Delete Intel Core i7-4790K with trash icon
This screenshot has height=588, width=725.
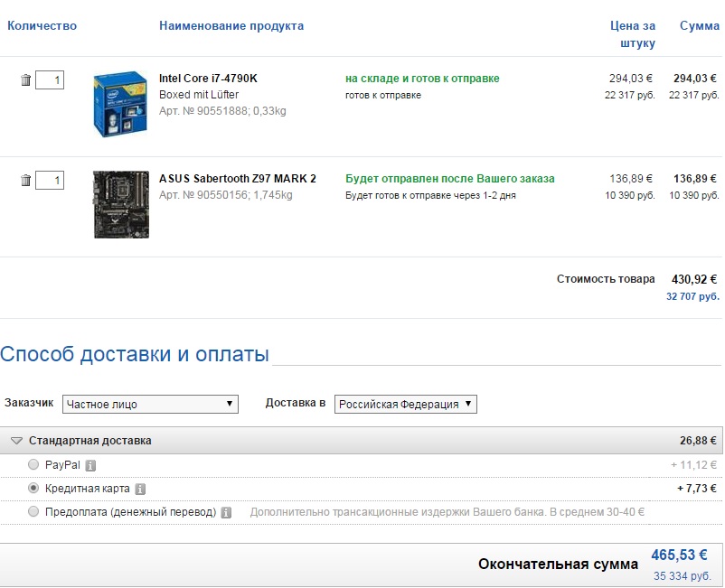click(26, 79)
